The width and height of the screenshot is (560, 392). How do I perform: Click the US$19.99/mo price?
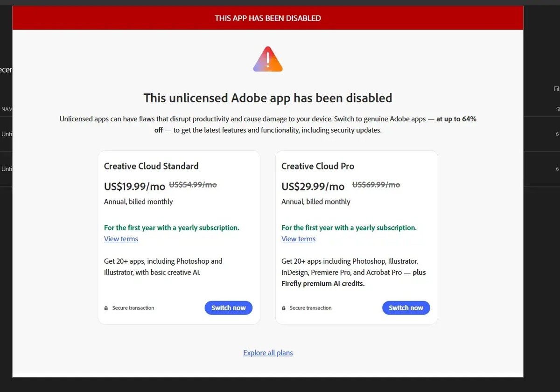pyautogui.click(x=134, y=187)
